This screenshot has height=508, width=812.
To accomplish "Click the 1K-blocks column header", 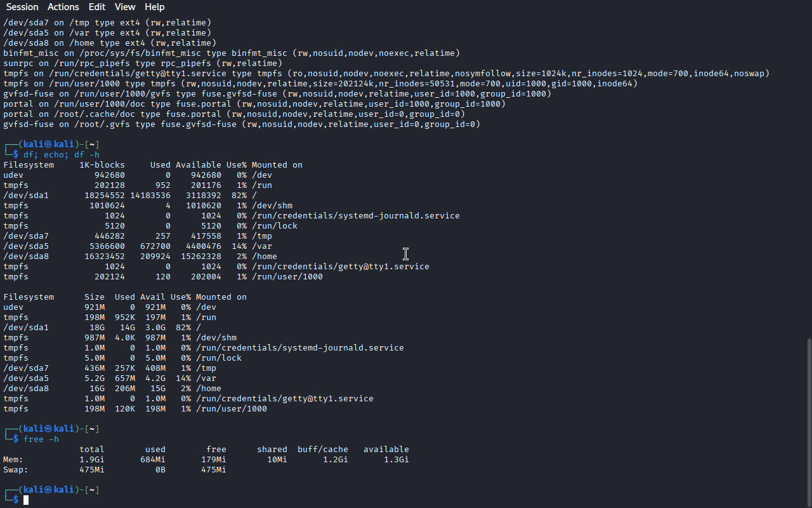I will [102, 164].
